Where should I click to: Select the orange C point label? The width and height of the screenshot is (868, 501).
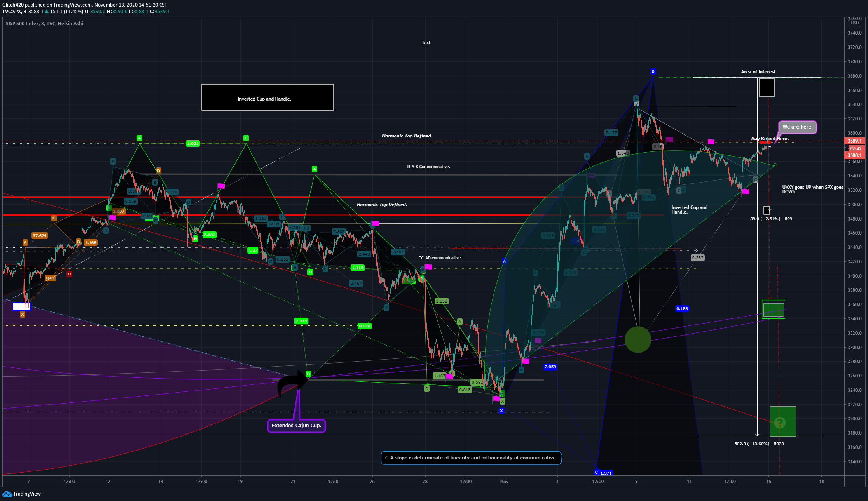pyautogui.click(x=54, y=218)
